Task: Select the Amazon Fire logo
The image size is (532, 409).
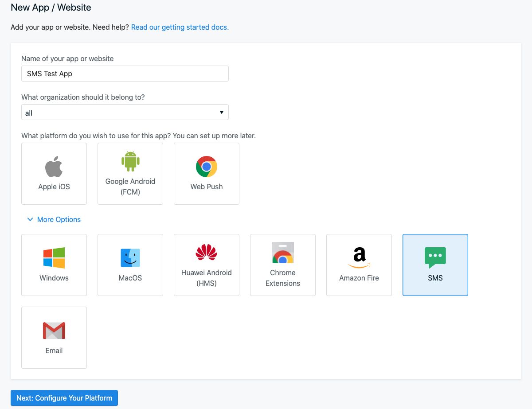Action: click(359, 258)
